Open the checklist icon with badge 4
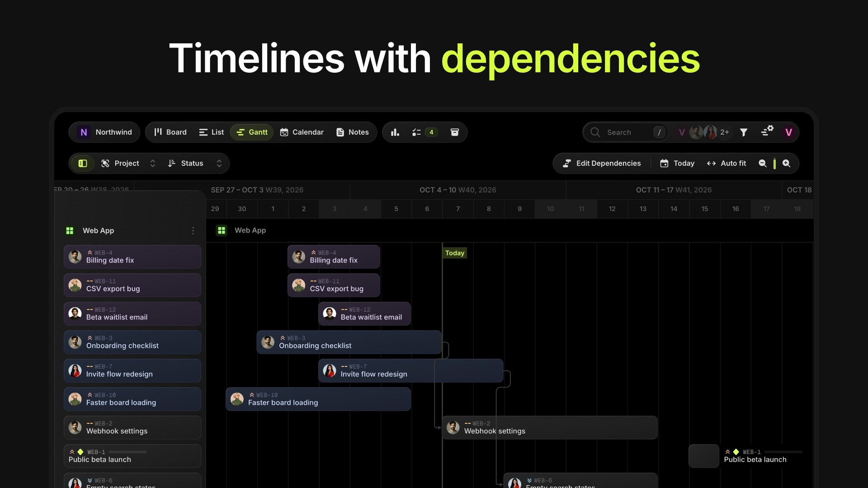This screenshot has width=868, height=488. [x=425, y=132]
